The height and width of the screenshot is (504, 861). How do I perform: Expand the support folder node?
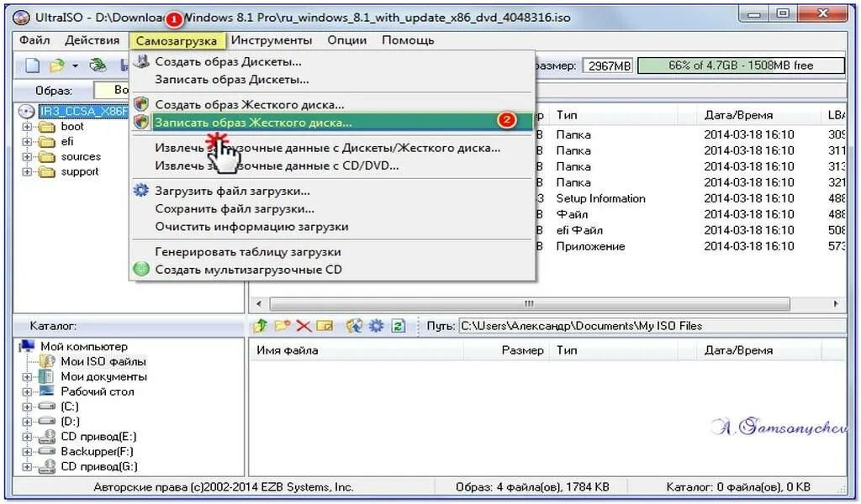26,171
